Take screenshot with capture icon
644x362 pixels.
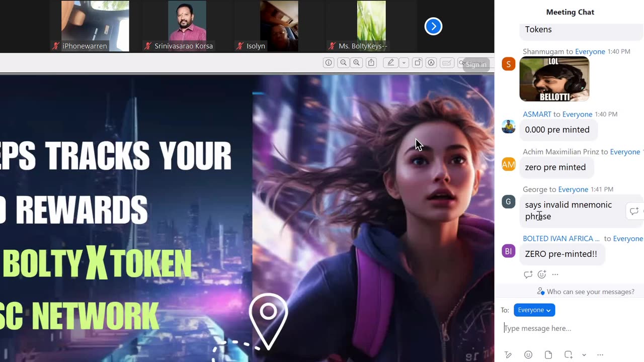(x=569, y=355)
